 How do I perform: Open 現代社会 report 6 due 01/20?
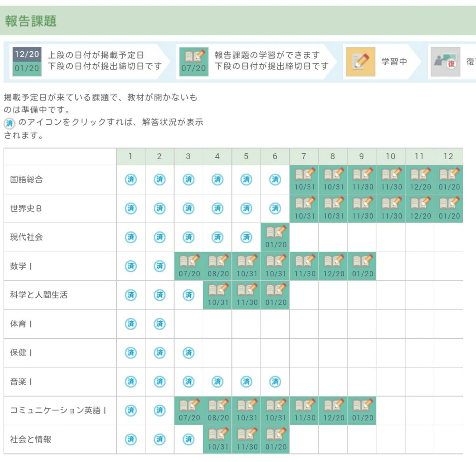tap(275, 237)
